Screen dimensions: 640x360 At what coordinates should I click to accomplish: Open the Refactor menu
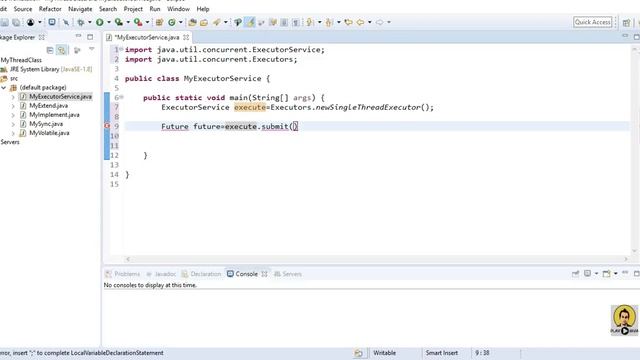(x=50, y=9)
